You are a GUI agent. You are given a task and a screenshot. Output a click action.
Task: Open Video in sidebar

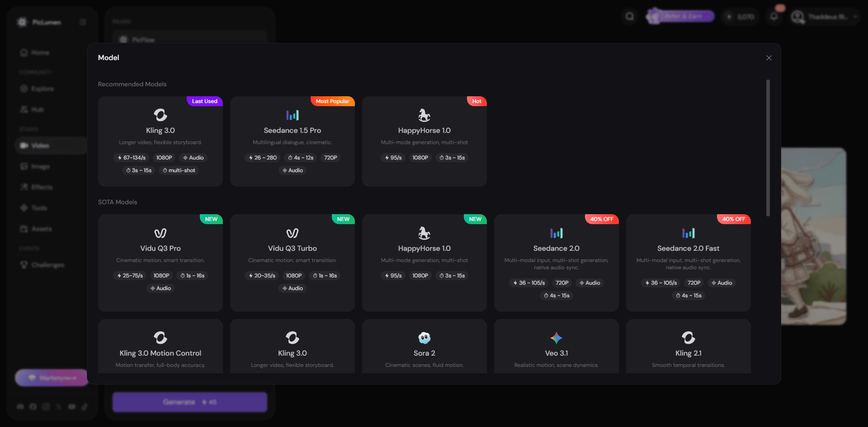[51, 145]
